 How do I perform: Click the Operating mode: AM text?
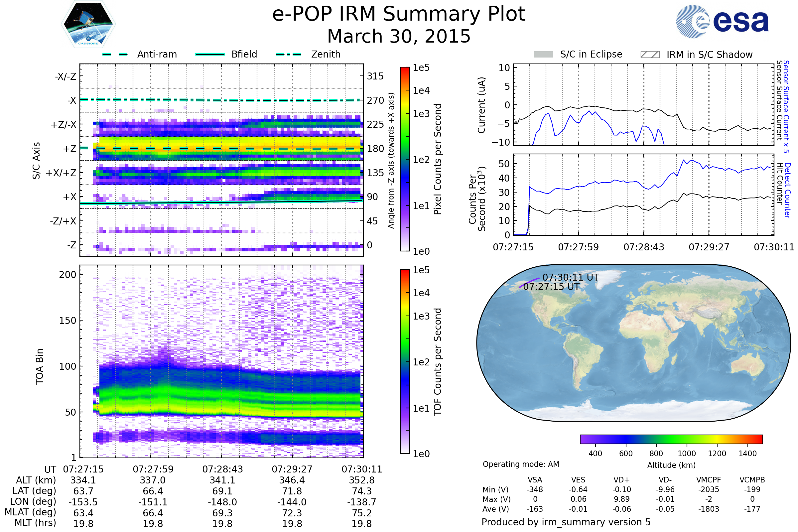(x=521, y=464)
